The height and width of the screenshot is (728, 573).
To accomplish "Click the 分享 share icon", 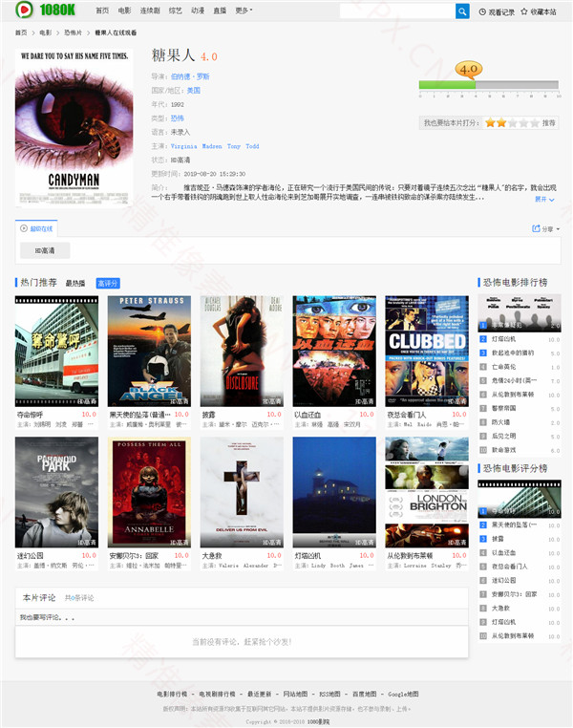I will (536, 228).
